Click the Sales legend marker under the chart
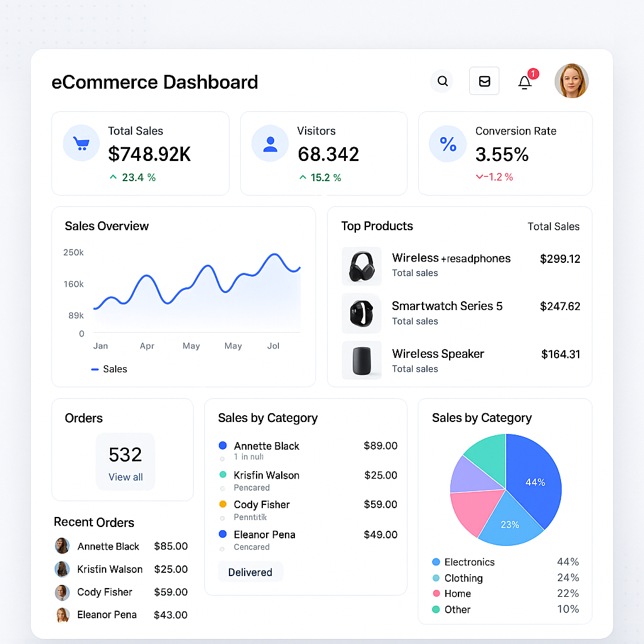The width and height of the screenshot is (644, 644). [x=94, y=369]
